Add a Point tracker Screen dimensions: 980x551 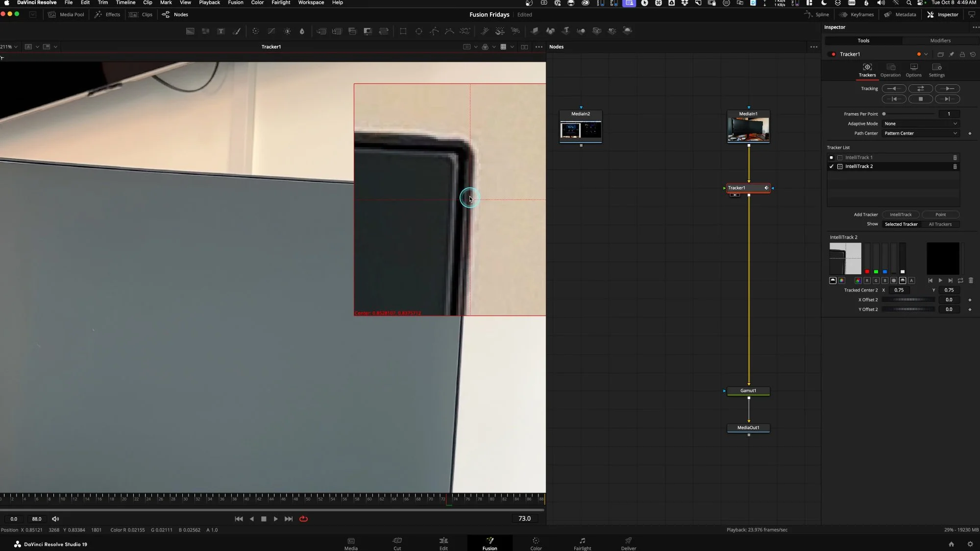(x=940, y=215)
